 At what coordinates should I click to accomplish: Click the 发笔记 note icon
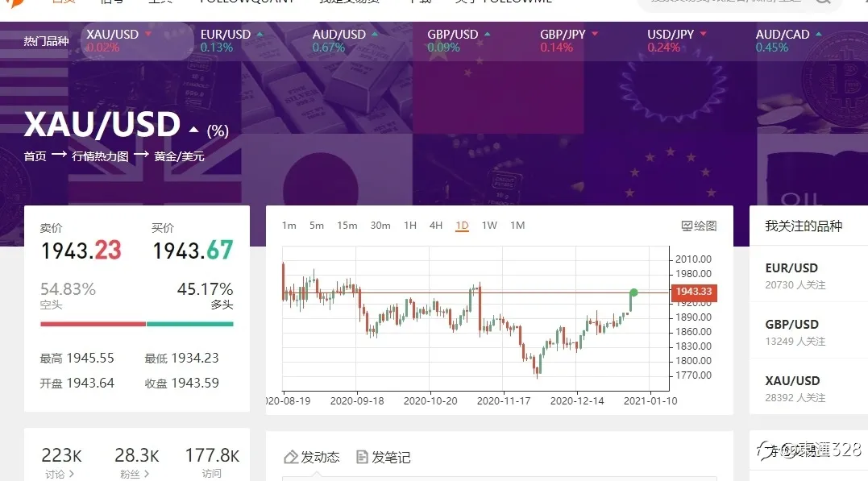point(362,457)
